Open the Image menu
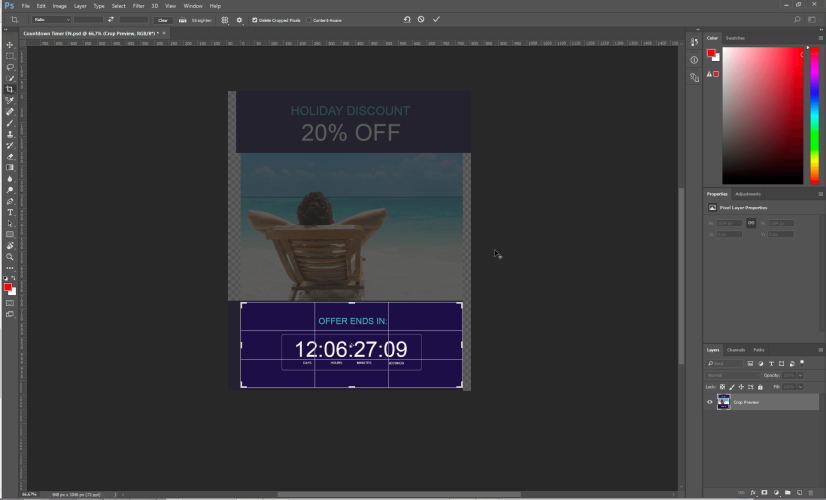The image size is (826, 500). point(60,6)
